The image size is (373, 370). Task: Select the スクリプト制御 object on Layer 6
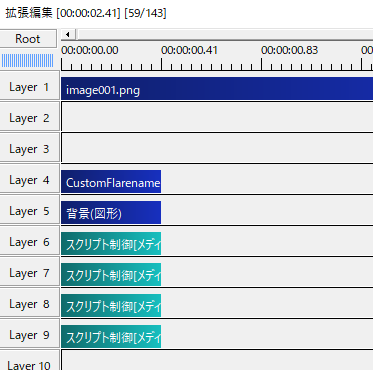[x=111, y=244]
